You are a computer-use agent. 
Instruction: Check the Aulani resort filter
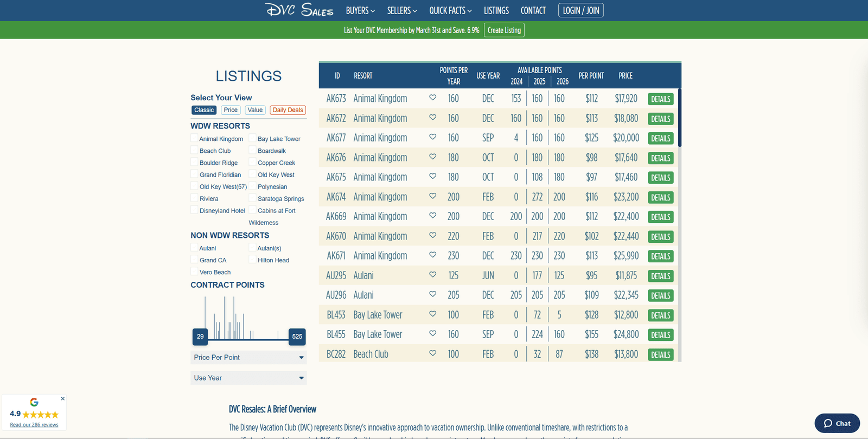click(194, 248)
